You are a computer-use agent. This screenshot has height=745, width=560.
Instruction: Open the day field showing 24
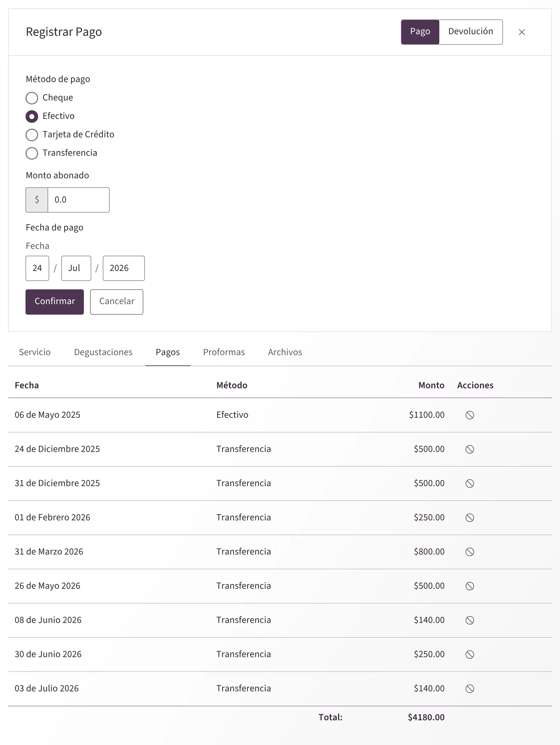pos(37,268)
